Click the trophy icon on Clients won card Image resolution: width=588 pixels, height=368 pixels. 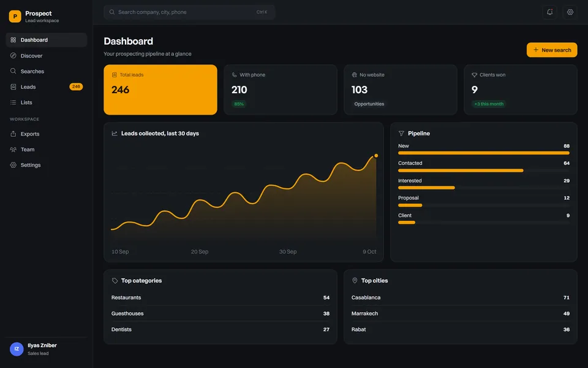click(x=474, y=75)
